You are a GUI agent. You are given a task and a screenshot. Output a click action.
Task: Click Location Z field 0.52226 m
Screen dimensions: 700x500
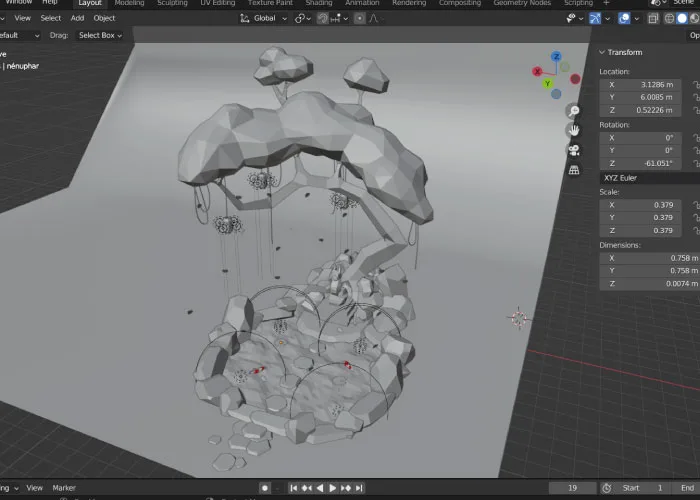pos(640,110)
